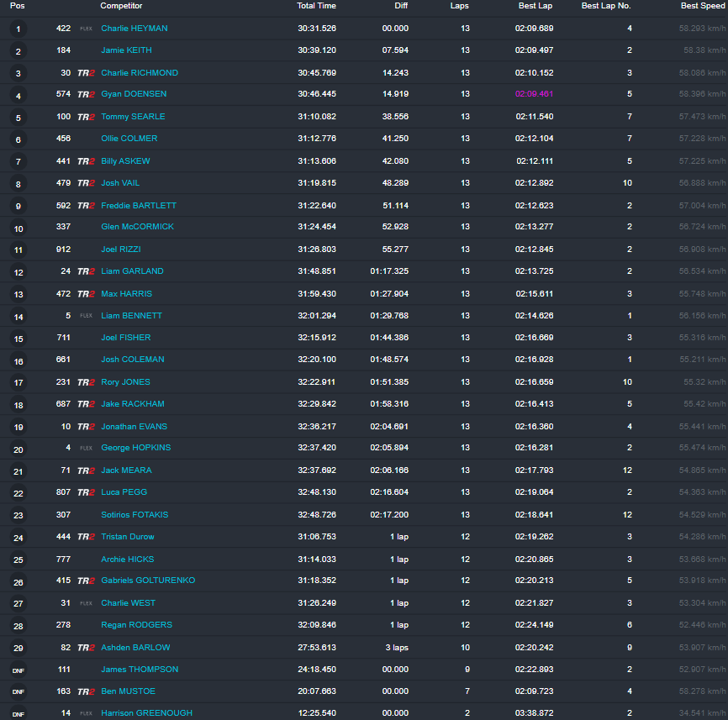Click the TR2 logo beside Jake RACKHAM
The image size is (728, 720).
(86, 404)
